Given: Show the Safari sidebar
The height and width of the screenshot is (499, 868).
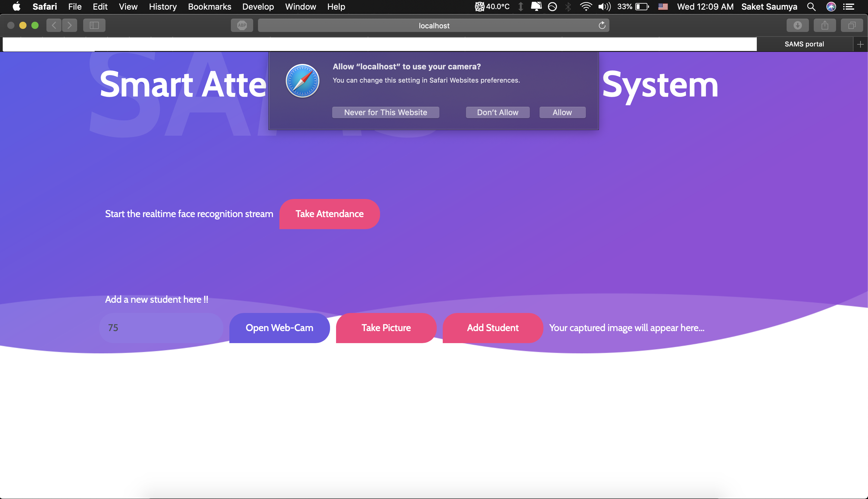Looking at the screenshot, I should pos(94,25).
